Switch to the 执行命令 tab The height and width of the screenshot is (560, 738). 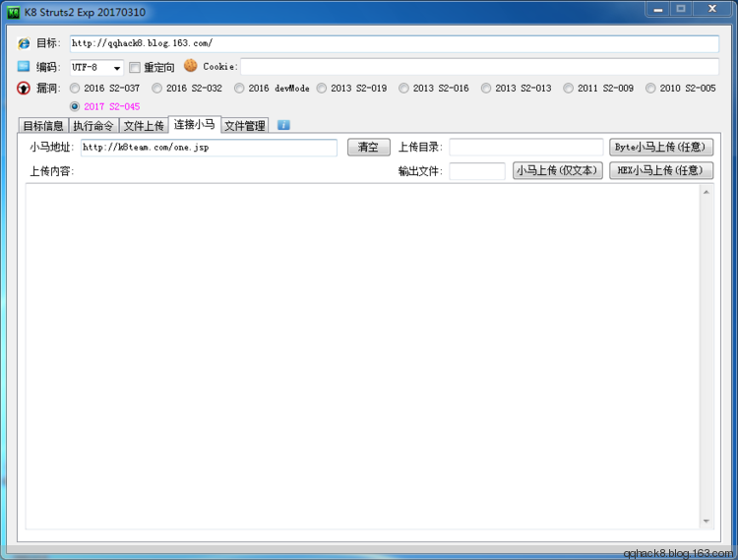[x=93, y=126]
